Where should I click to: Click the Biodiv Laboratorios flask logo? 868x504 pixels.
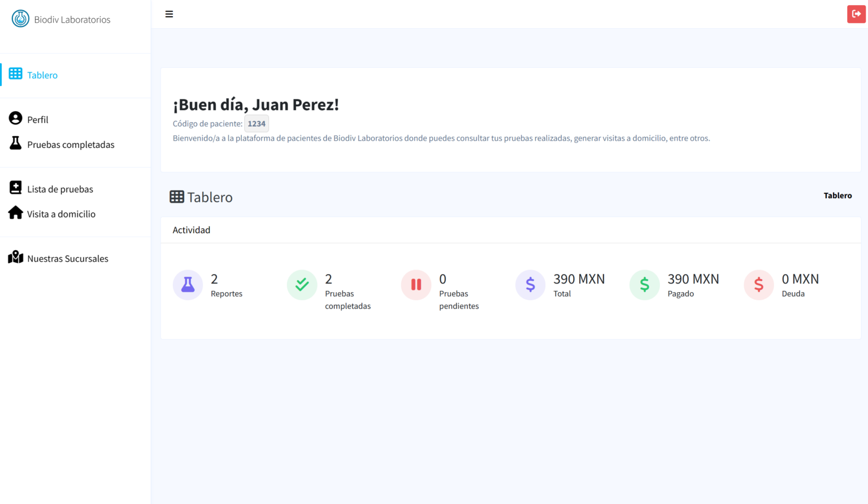pyautogui.click(x=20, y=19)
